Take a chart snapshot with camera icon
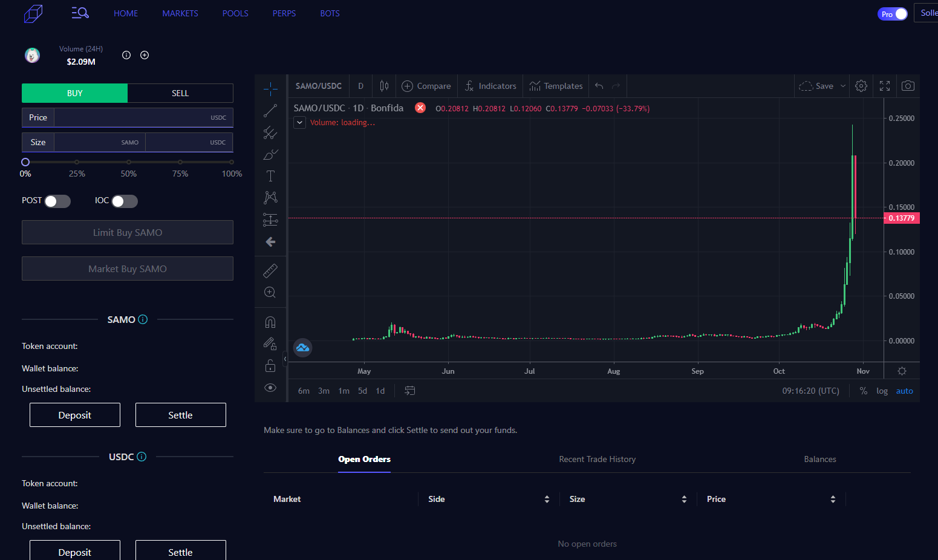Viewport: 938px width, 560px height. [x=908, y=86]
